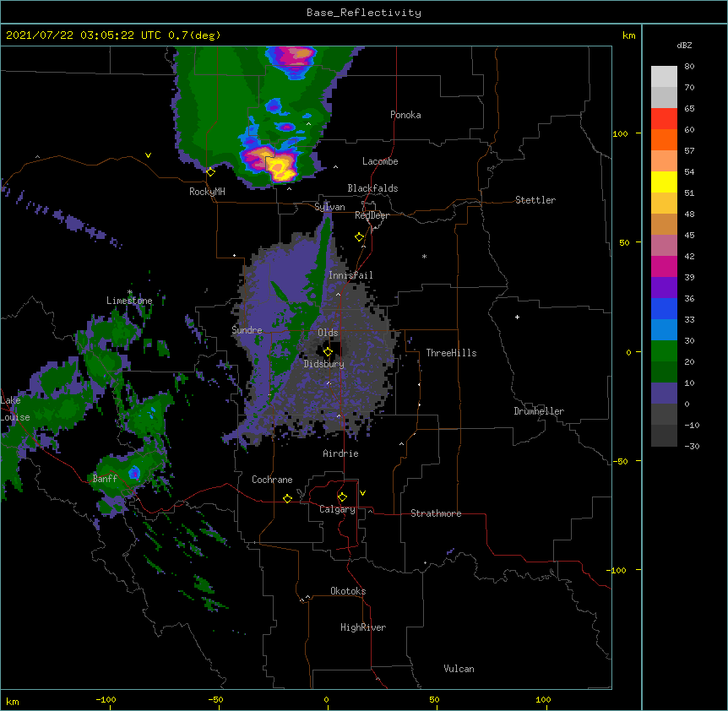This screenshot has height=711, width=728.
Task: Click the Ponoka city label
Action: [x=405, y=115]
